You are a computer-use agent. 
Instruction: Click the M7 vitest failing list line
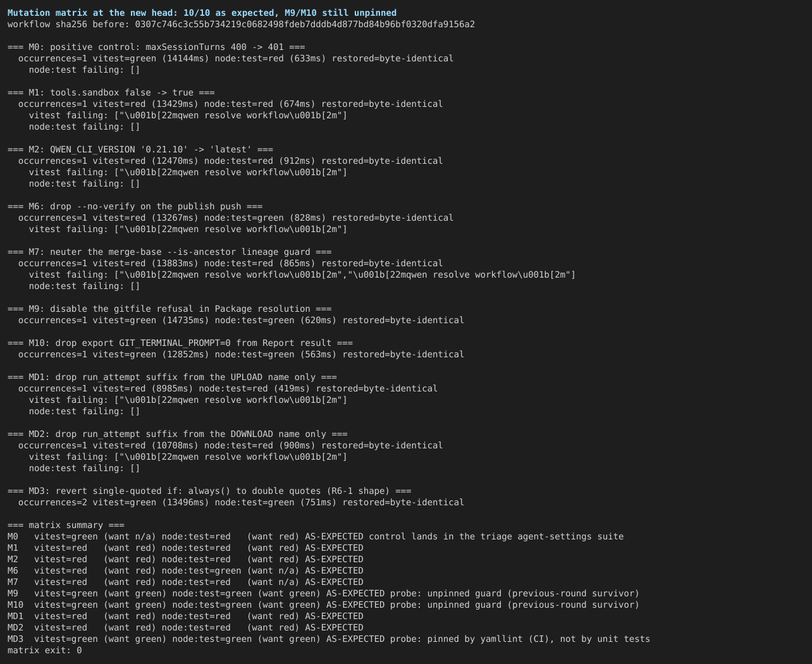[x=302, y=274]
